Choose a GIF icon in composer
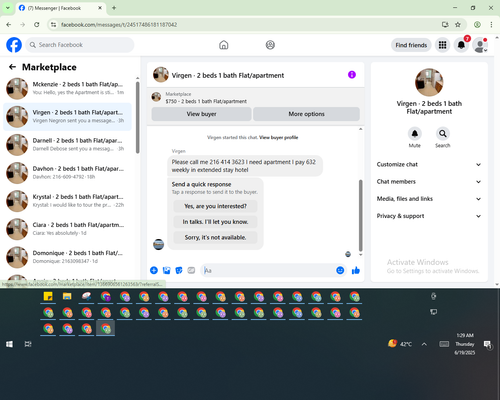 tap(191, 270)
